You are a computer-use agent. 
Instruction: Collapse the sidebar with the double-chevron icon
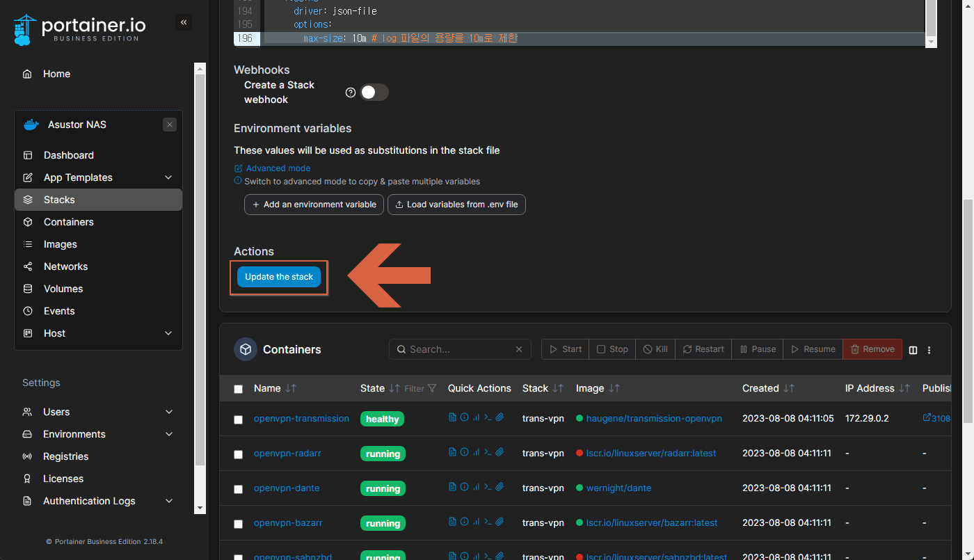click(x=184, y=22)
